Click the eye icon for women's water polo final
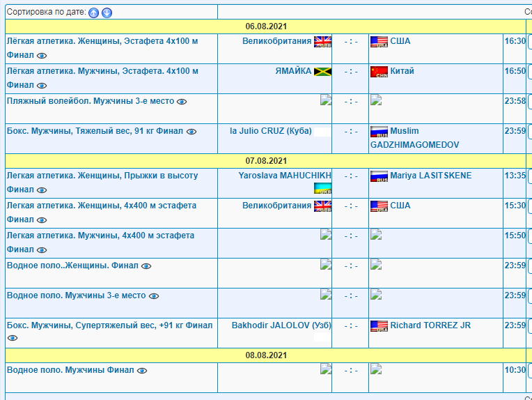The image size is (532, 400). click(x=146, y=266)
